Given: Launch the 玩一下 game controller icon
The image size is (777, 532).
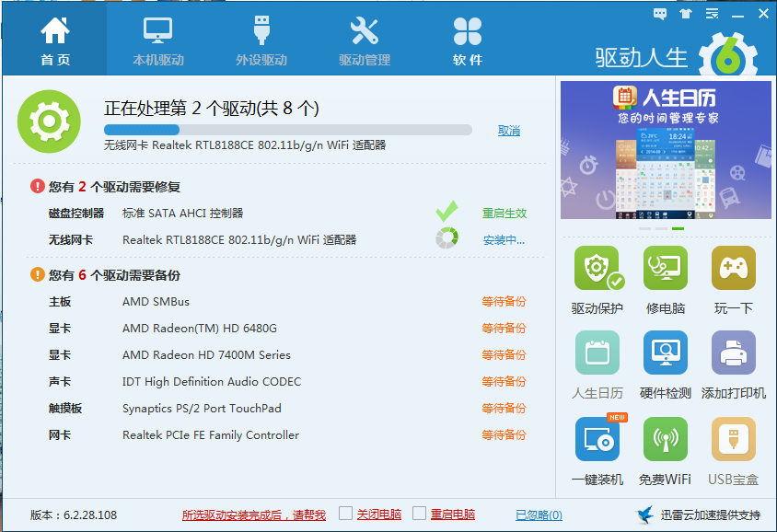Looking at the screenshot, I should coord(734,268).
